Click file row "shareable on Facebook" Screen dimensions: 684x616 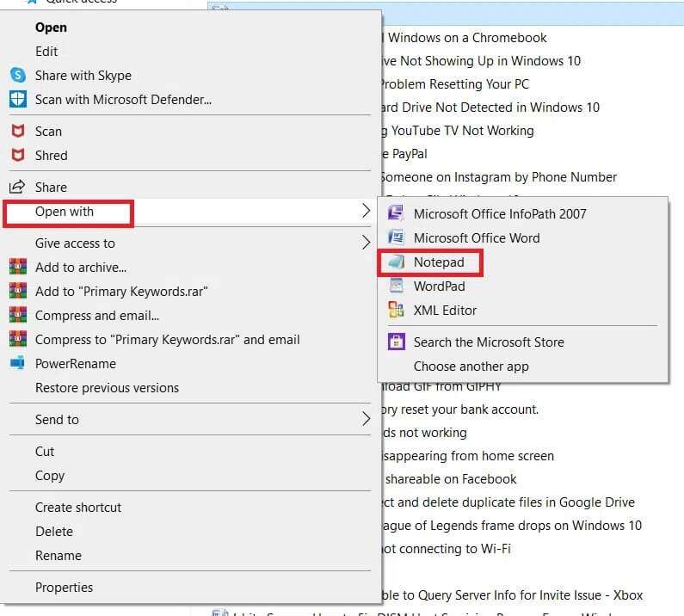coord(451,478)
